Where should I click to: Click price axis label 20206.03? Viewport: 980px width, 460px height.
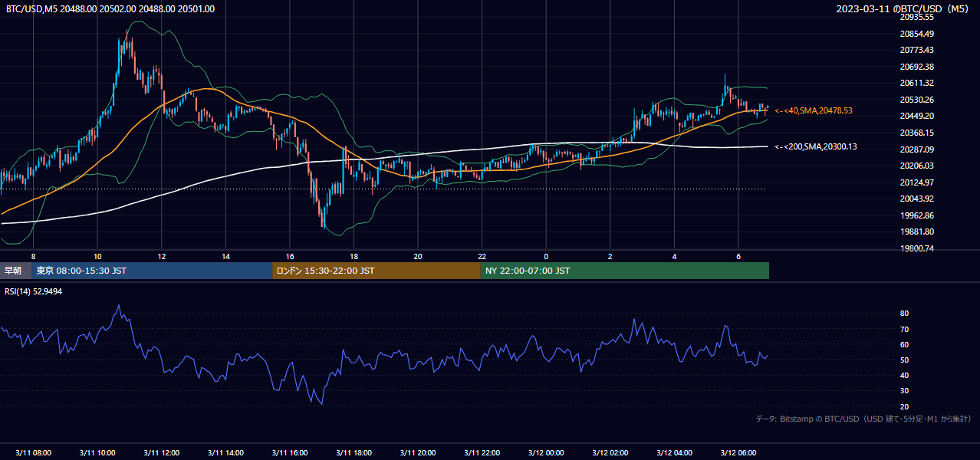coord(916,166)
